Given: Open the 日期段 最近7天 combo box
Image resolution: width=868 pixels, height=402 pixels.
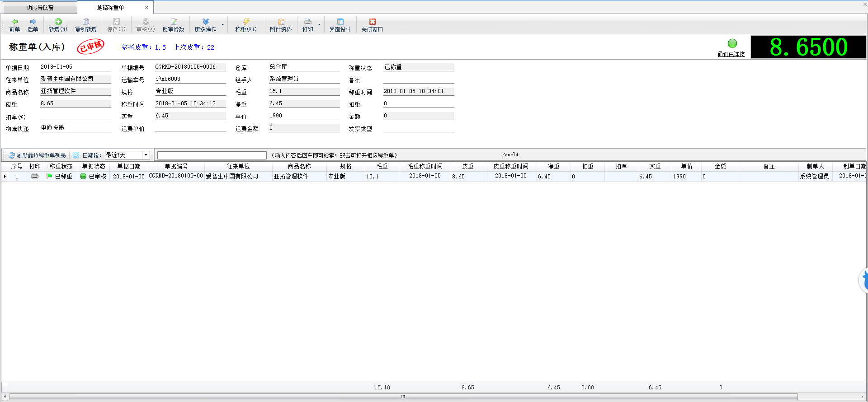Looking at the screenshot, I should tap(146, 155).
